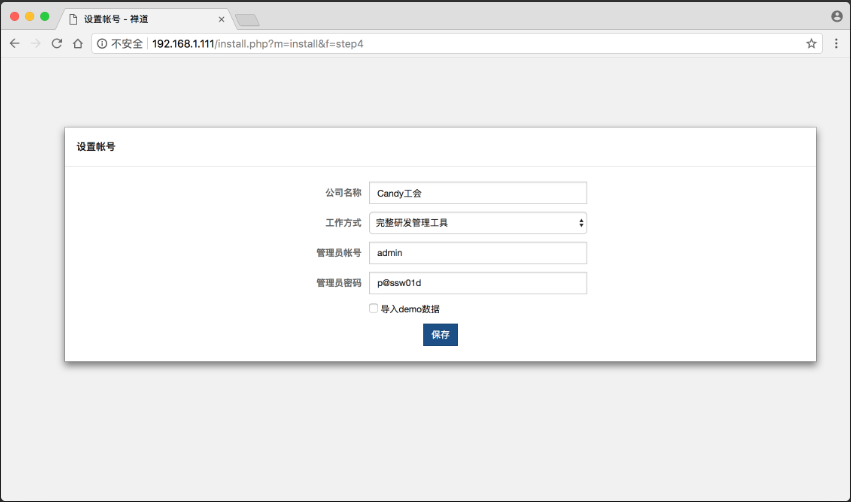This screenshot has height=502, width=851.
Task: Maximize window with green button
Action: coord(45,16)
